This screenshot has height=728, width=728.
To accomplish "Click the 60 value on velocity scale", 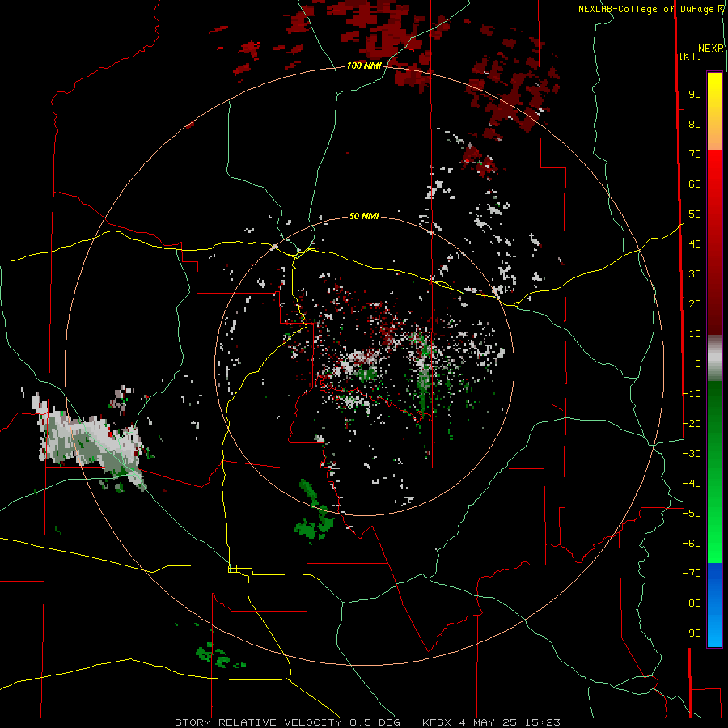I will click(x=695, y=184).
